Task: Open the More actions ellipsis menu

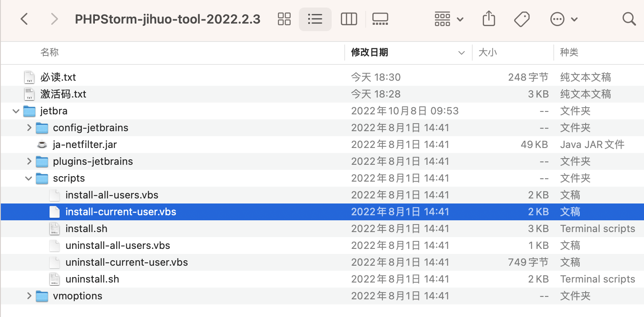Action: pos(564,19)
